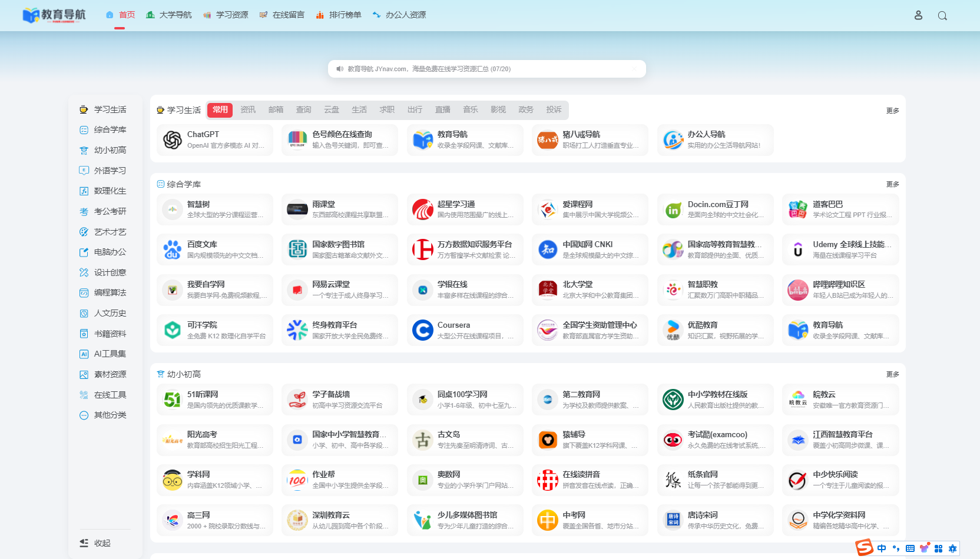Jump to 外语学习 in the sidebar
Viewport: 980px width, 559px height.
[x=103, y=171]
